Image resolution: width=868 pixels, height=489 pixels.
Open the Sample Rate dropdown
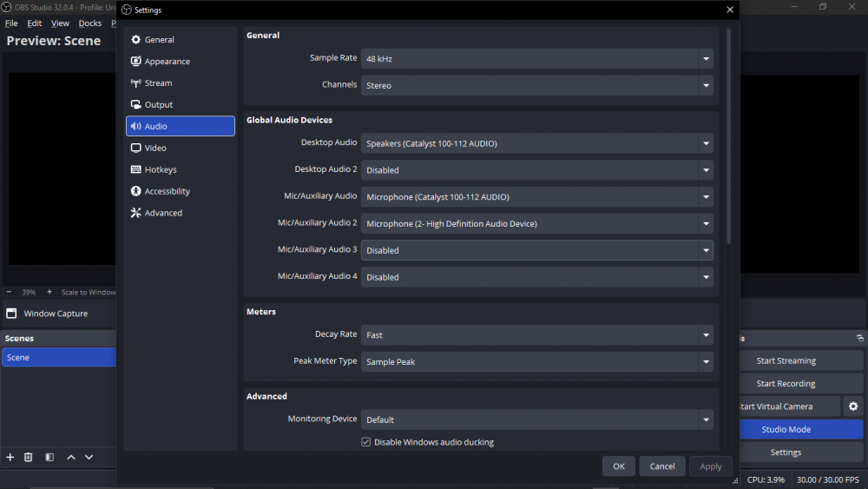click(x=536, y=59)
